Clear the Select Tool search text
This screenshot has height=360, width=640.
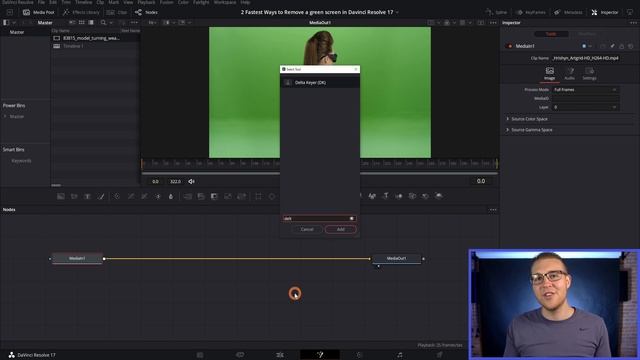pos(352,218)
